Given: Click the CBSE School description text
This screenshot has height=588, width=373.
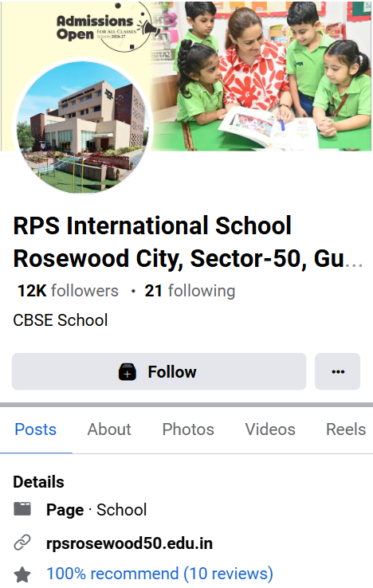Looking at the screenshot, I should pos(61,320).
